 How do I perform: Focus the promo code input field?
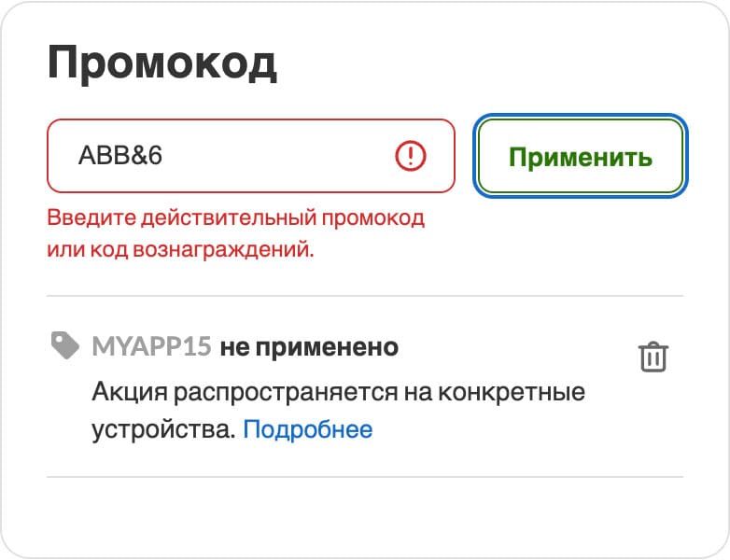click(271, 156)
